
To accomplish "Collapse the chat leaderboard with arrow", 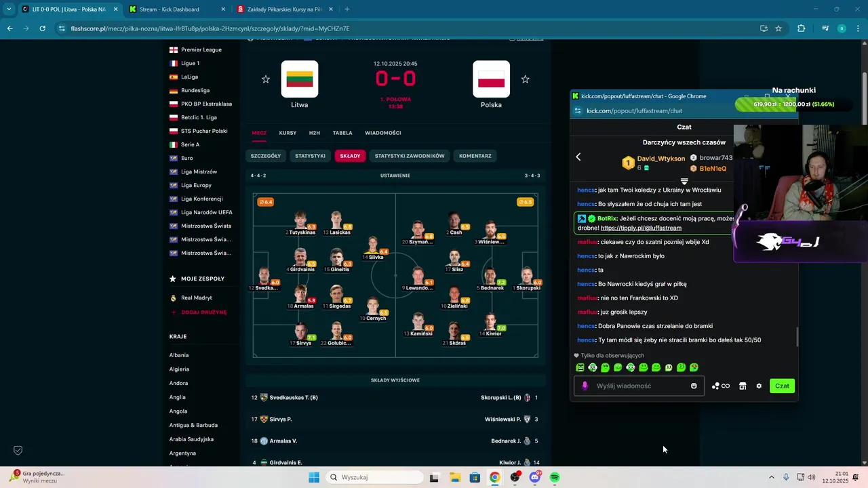I will point(684,181).
